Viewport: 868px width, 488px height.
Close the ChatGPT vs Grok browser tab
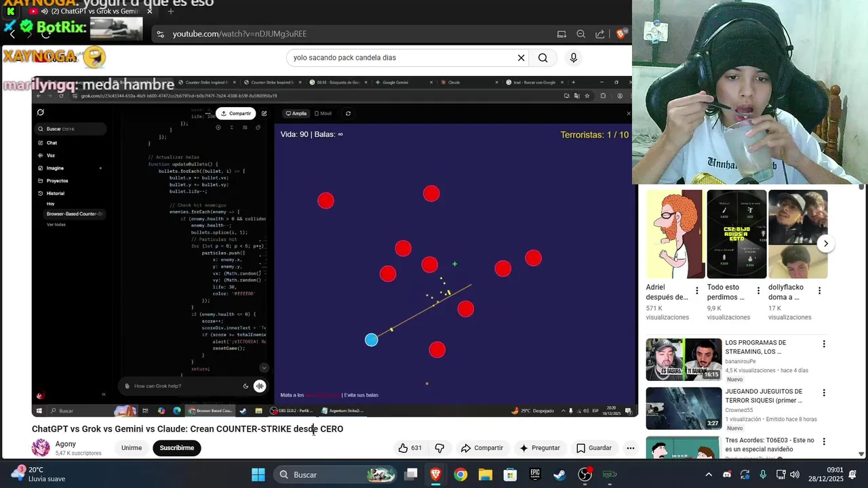tap(150, 11)
